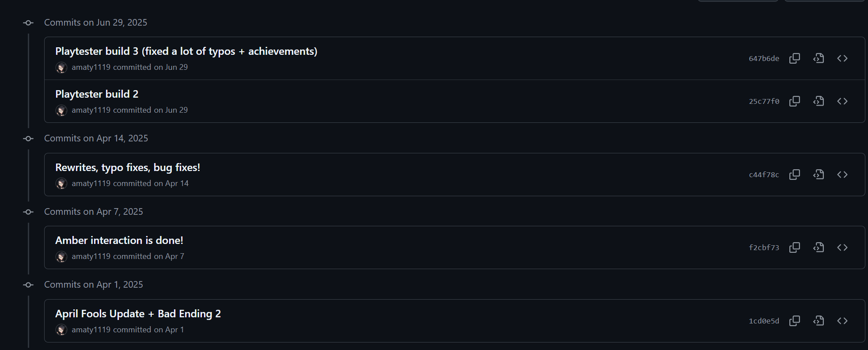The image size is (868, 350).
Task: Open the 'Playtester build 2' commit
Action: click(x=97, y=94)
